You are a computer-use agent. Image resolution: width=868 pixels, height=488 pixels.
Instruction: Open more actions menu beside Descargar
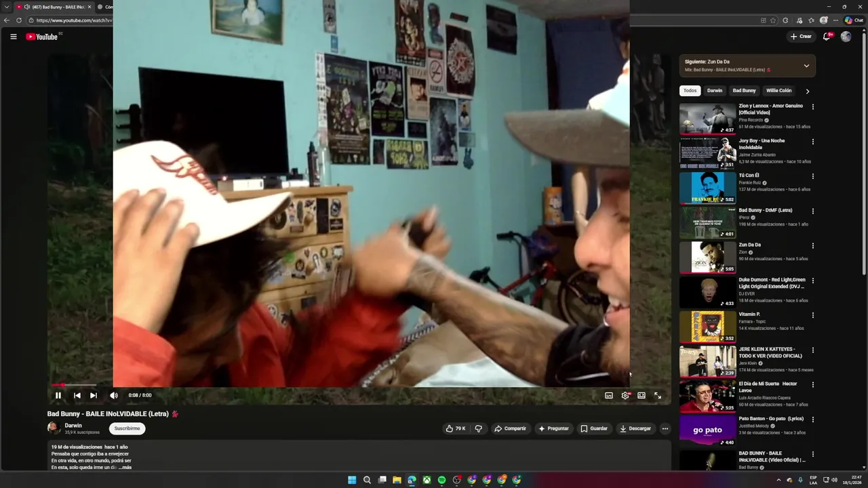click(665, 428)
